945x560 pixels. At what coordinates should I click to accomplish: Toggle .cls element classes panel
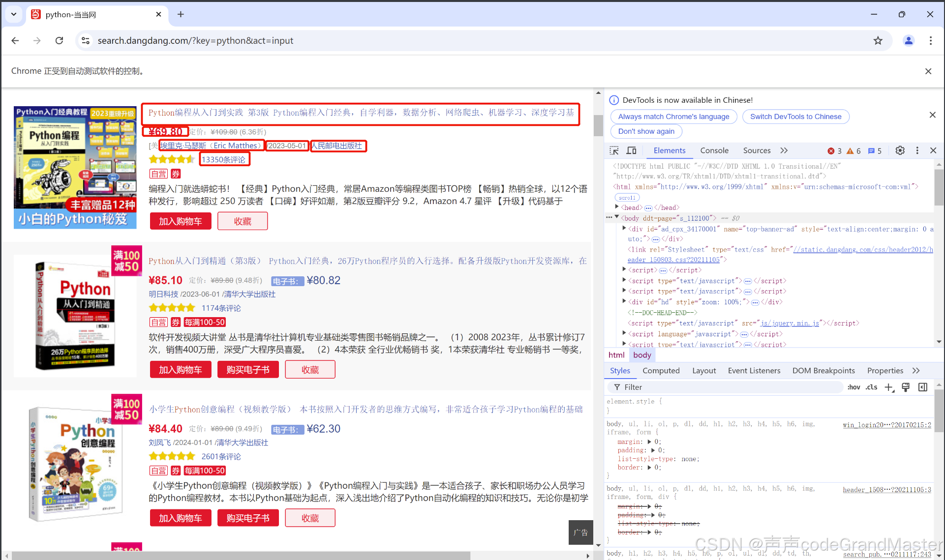(x=872, y=387)
